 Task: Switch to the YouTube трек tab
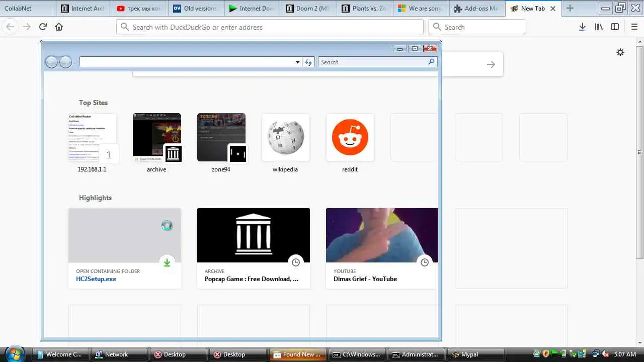click(x=139, y=9)
